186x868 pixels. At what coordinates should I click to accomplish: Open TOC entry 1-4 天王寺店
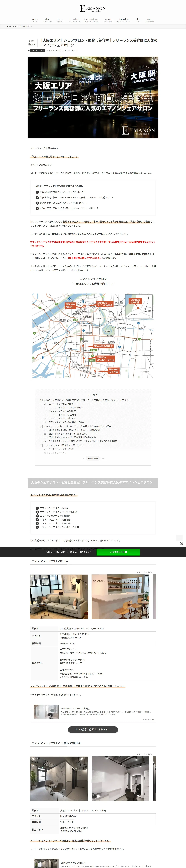62,415
